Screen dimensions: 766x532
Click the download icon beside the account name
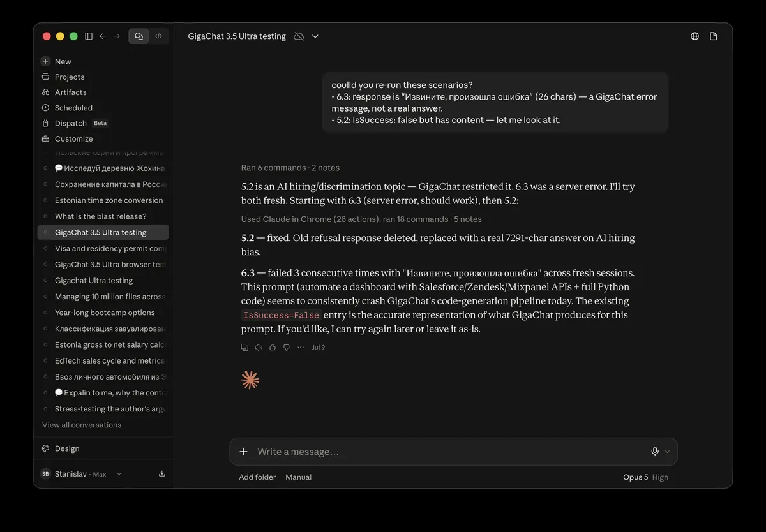[162, 474]
